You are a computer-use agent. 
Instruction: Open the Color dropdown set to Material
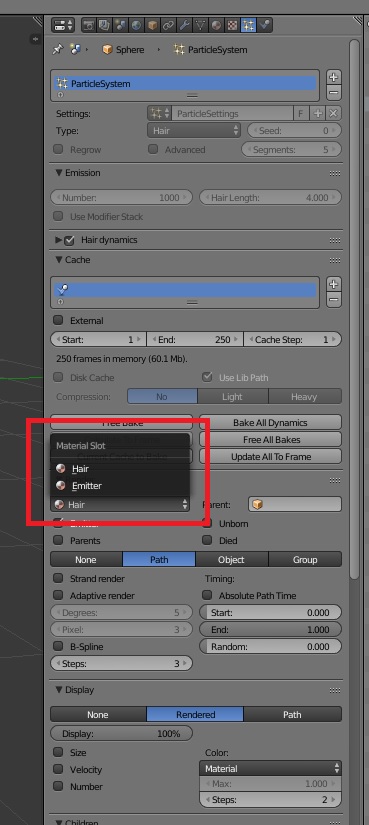(x=271, y=769)
